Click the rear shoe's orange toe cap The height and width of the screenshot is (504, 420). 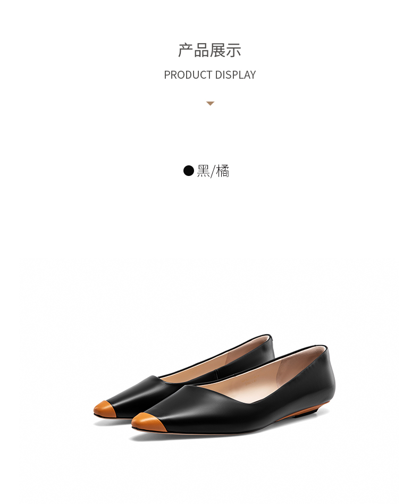(104, 409)
